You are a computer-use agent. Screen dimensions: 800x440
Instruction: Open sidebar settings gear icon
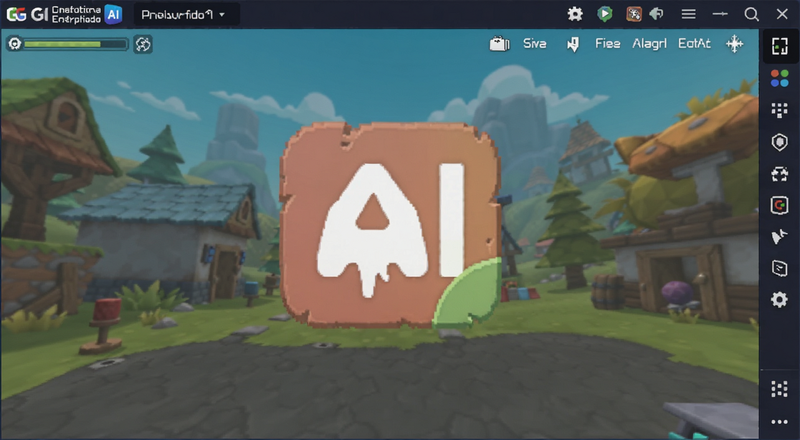coord(780,300)
